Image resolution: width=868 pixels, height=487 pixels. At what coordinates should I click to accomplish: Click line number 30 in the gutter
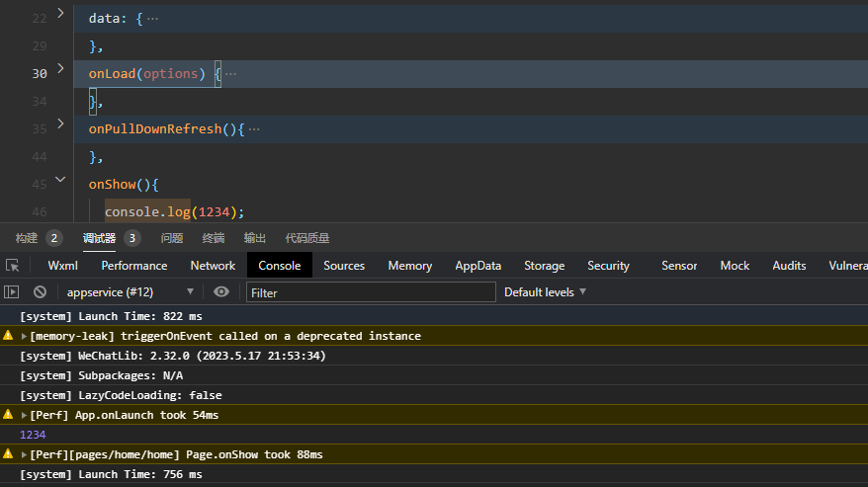(x=40, y=74)
